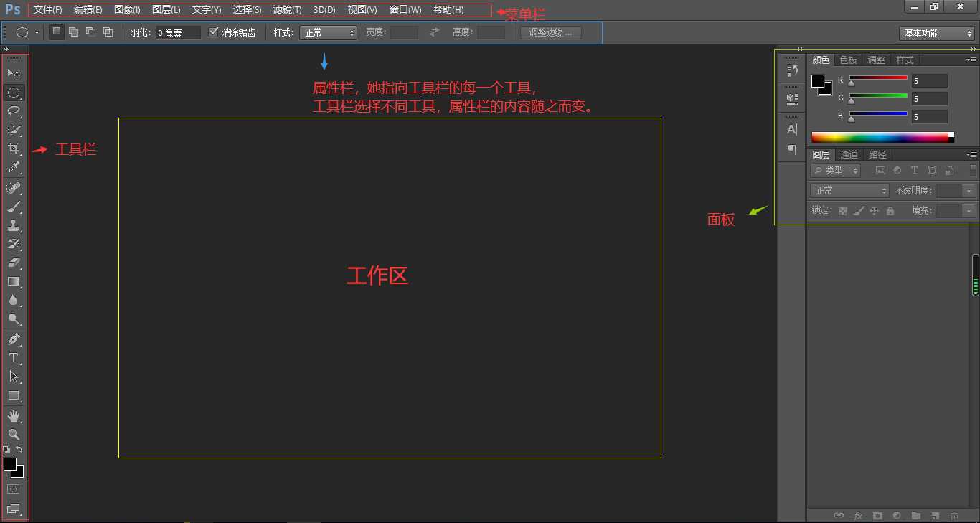Image resolution: width=980 pixels, height=523 pixels.
Task: Switch to the 通道 channels tab
Action: (849, 155)
